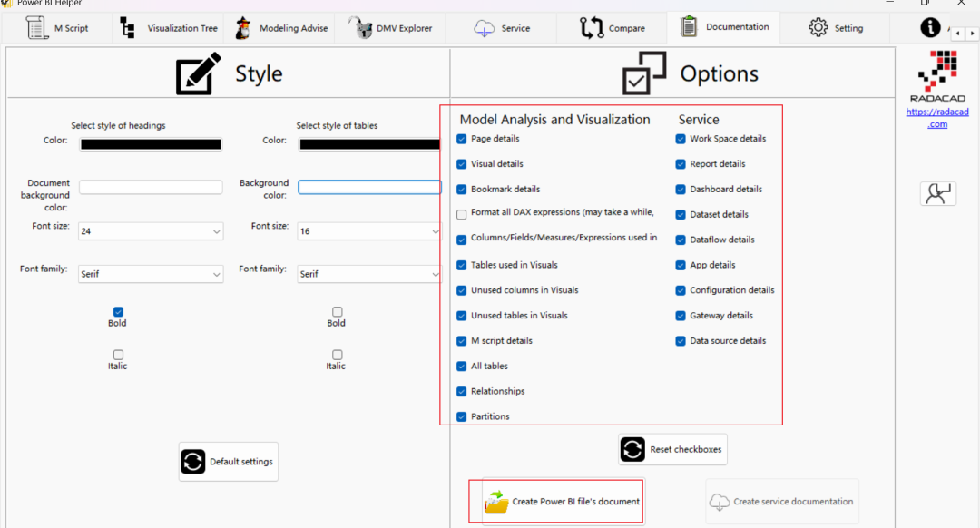Click the Default settings button
The image size is (980, 528).
coord(229,462)
